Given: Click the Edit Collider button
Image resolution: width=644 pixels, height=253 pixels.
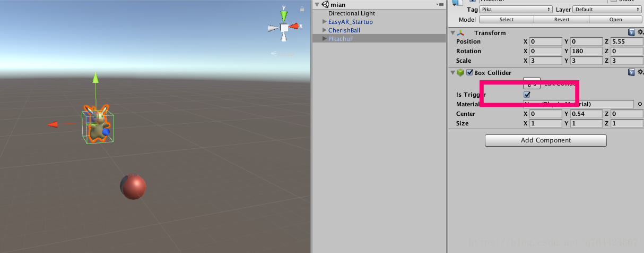Looking at the screenshot, I should pyautogui.click(x=532, y=83).
